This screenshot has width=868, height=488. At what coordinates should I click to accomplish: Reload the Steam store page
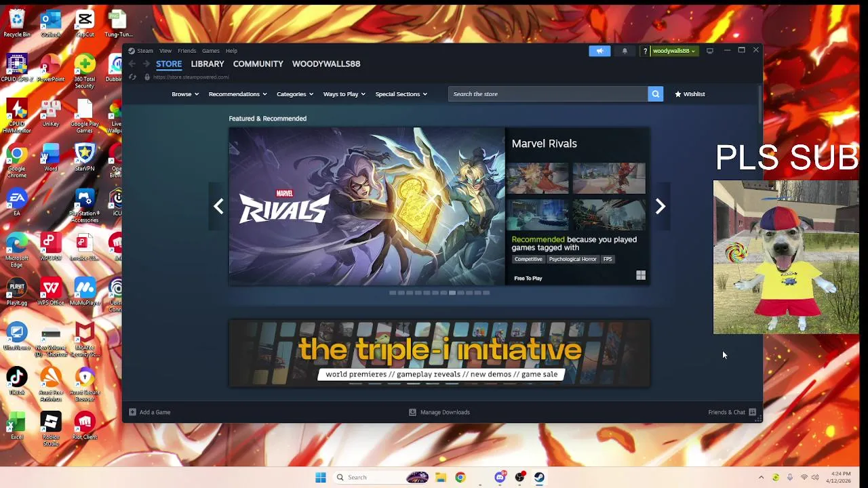click(132, 77)
